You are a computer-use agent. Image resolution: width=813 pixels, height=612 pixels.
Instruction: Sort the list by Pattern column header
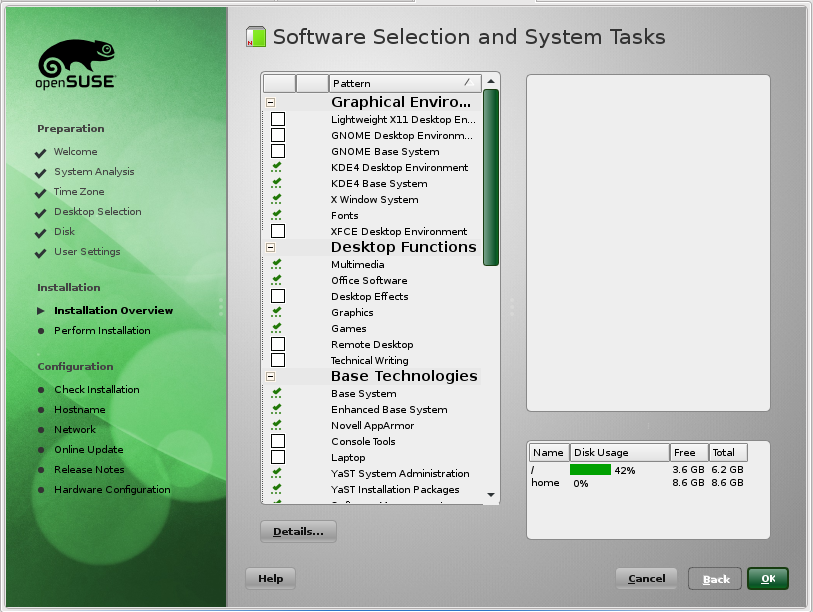click(405, 83)
